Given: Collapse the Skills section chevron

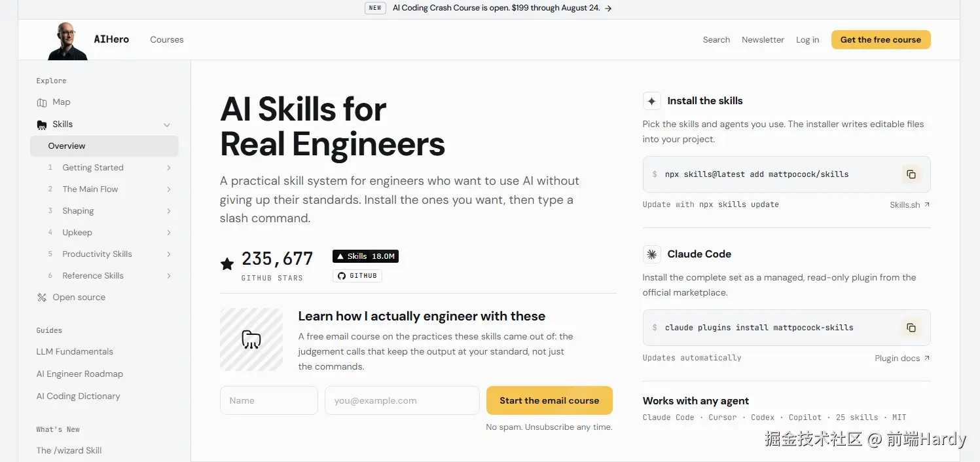Looking at the screenshot, I should (x=167, y=125).
